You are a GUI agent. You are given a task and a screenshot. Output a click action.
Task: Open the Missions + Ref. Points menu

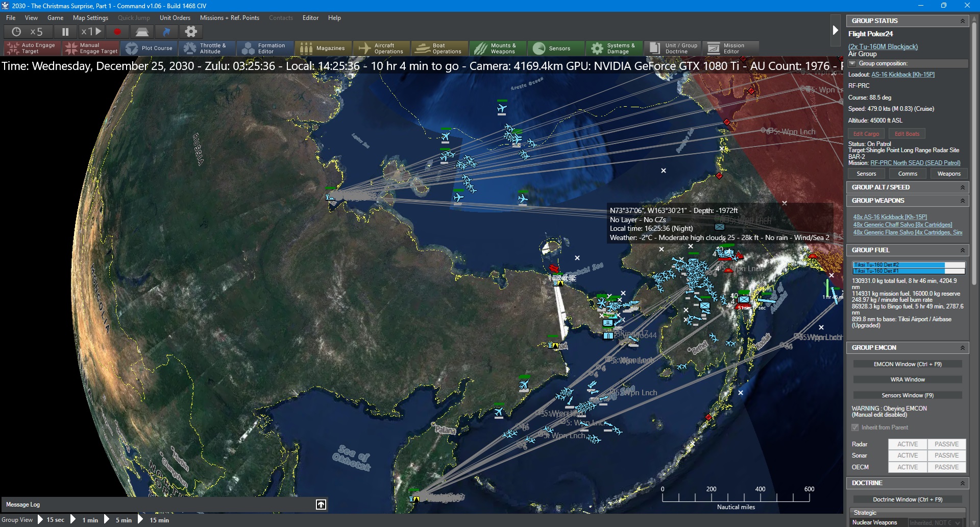click(230, 18)
